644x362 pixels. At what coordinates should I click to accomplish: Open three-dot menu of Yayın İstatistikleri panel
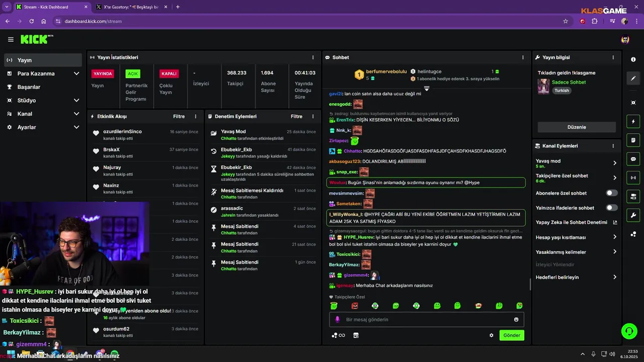313,57
